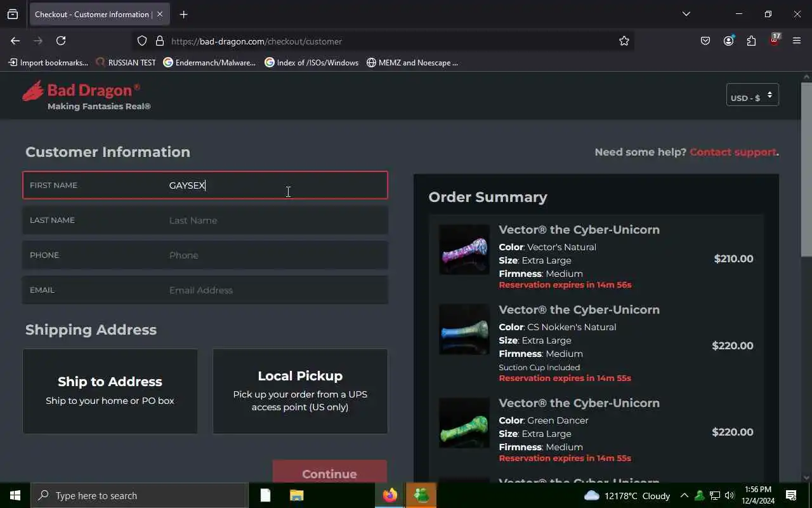List all tabs dropdown arrow
The image size is (812, 508).
[686, 14]
